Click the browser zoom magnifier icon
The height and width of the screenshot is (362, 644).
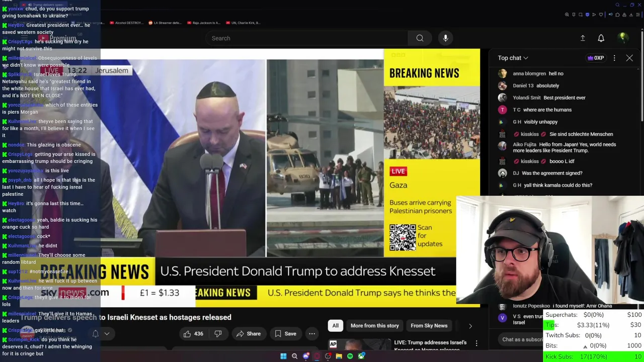(x=567, y=15)
